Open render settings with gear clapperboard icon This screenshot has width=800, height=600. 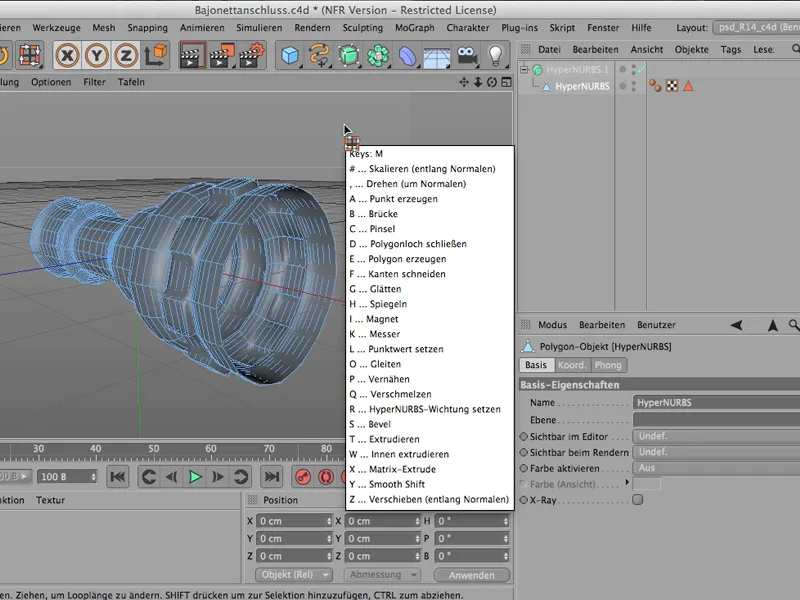252,55
